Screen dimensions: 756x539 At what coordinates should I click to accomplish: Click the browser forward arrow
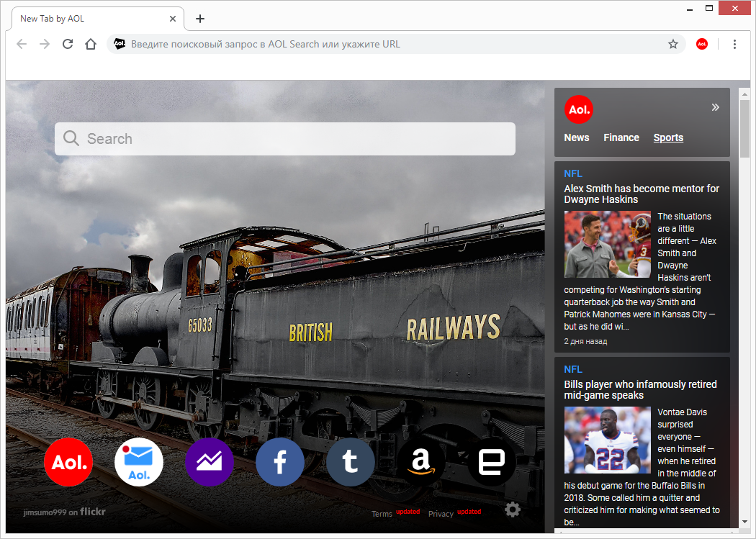(x=45, y=45)
